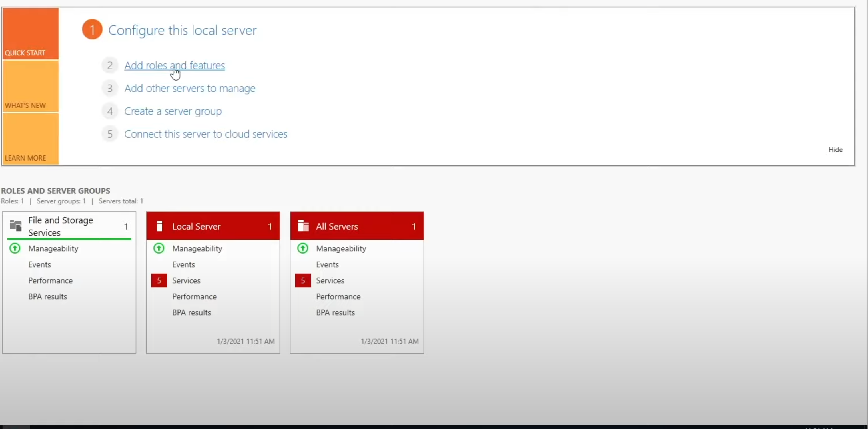Open Performance in All Servers tile
Screen dimensions: 868x429
tap(338, 296)
